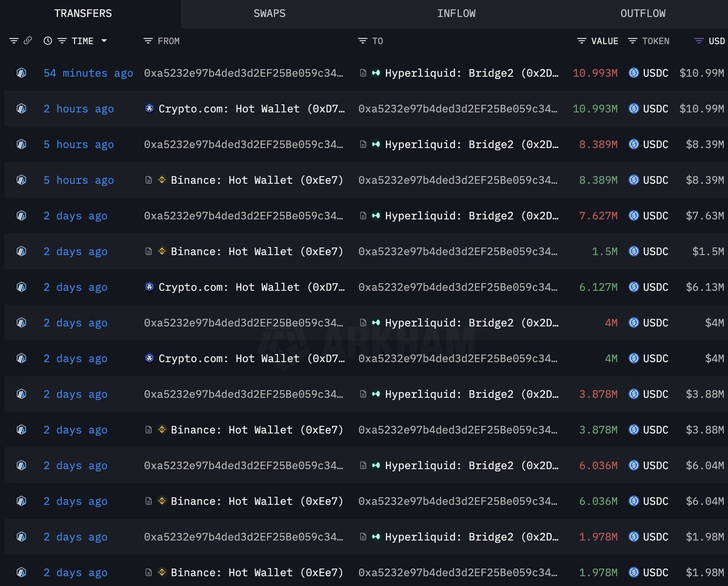Open Crypto.com Hot Wallet in 2 hours ago row

coord(252,109)
